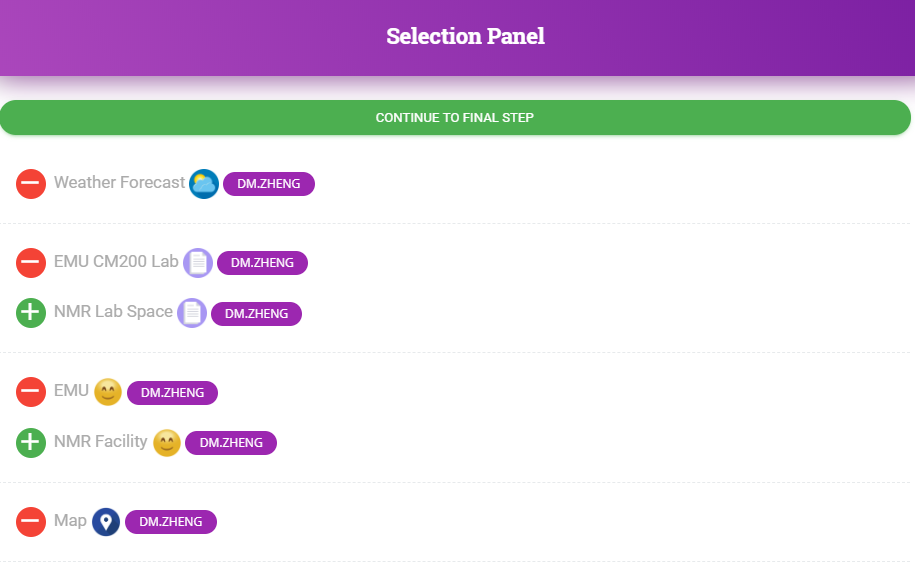Click DM.ZHENG tag beside EMU CM200 Lab
Screen dimensions: 915x566
(263, 263)
